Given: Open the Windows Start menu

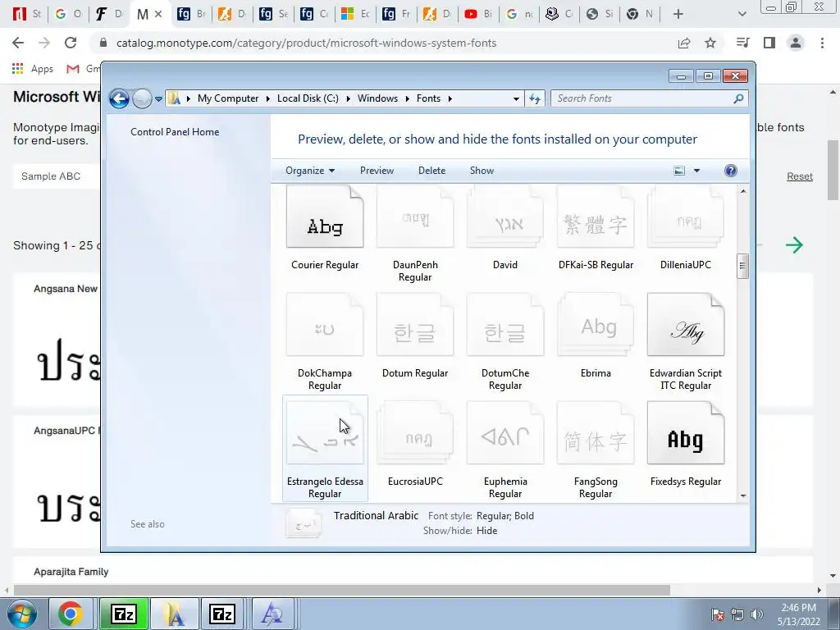Looking at the screenshot, I should [22, 614].
